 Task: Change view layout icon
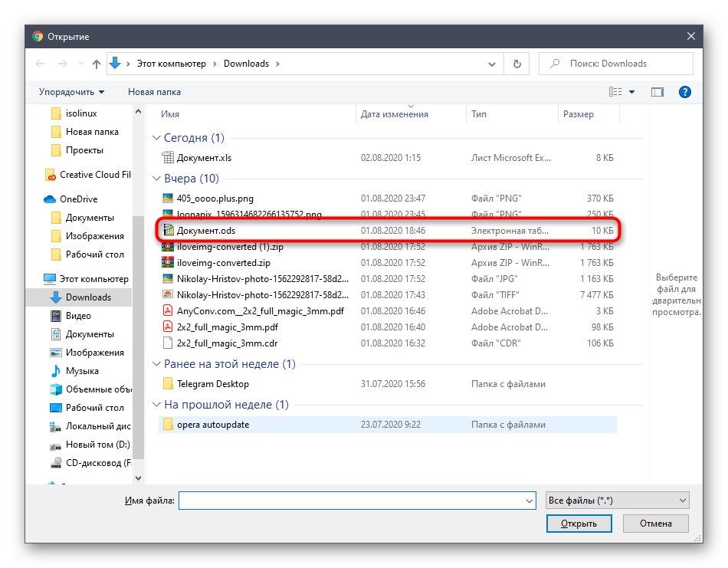click(x=615, y=92)
